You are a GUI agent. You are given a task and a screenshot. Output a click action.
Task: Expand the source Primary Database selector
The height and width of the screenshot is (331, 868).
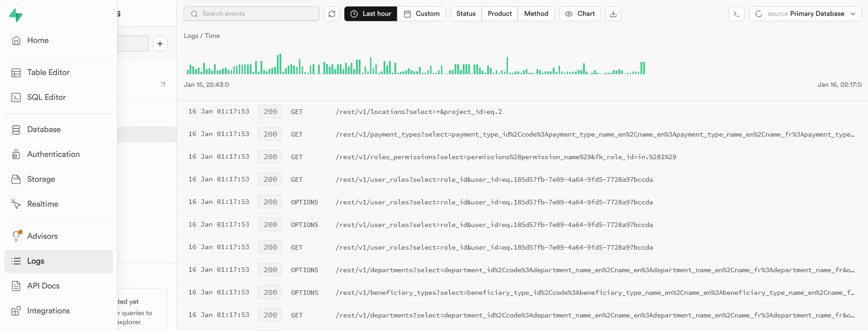(805, 14)
